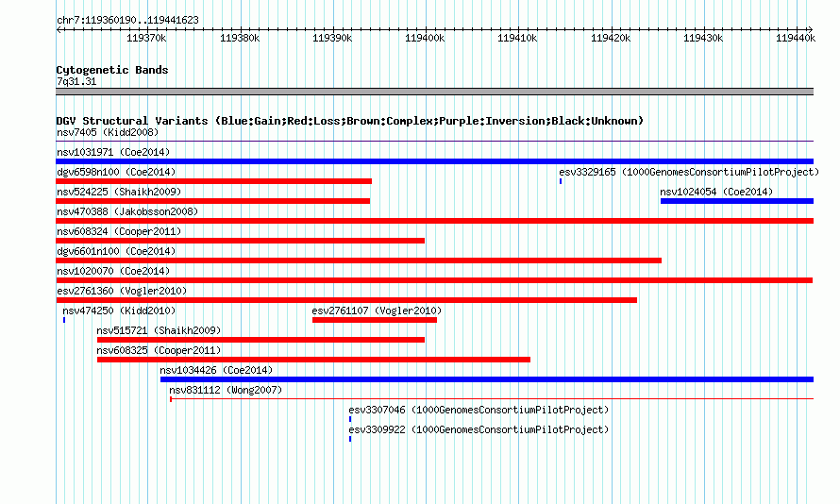Click the small blue esv3329165 marker
The height and width of the screenshot is (504, 840).
coord(561,181)
